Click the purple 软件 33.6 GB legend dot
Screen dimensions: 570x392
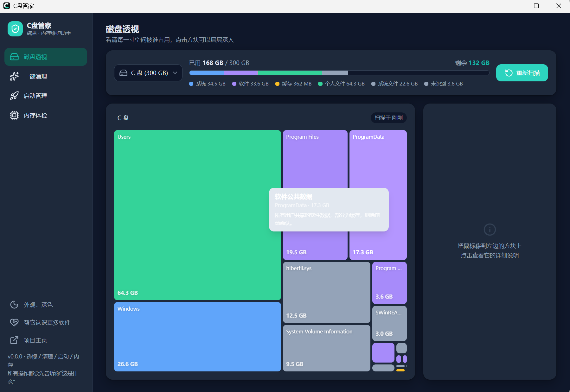pyautogui.click(x=234, y=84)
